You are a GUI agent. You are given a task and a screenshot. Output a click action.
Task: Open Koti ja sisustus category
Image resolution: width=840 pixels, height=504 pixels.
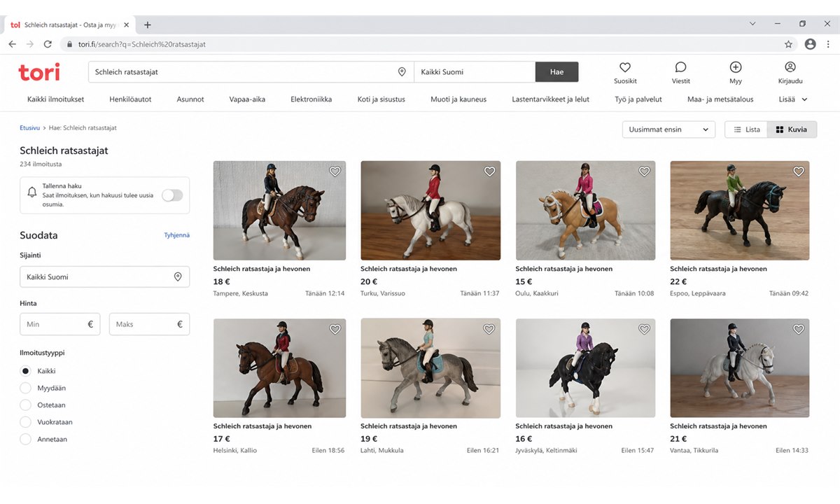pos(381,99)
